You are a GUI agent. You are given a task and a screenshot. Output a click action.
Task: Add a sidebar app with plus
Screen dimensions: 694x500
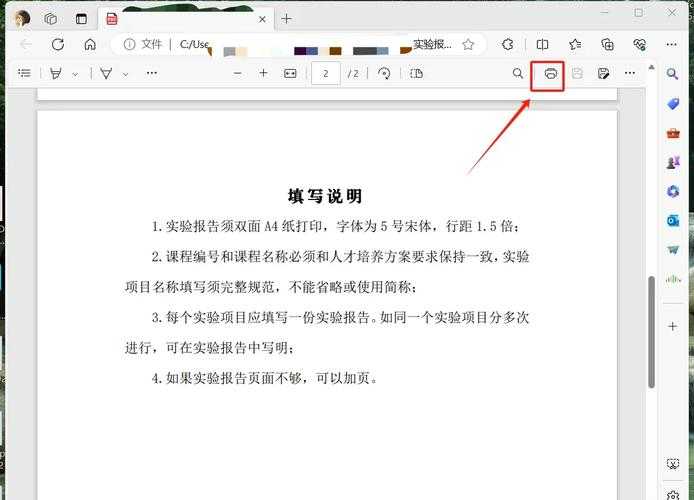(x=673, y=327)
